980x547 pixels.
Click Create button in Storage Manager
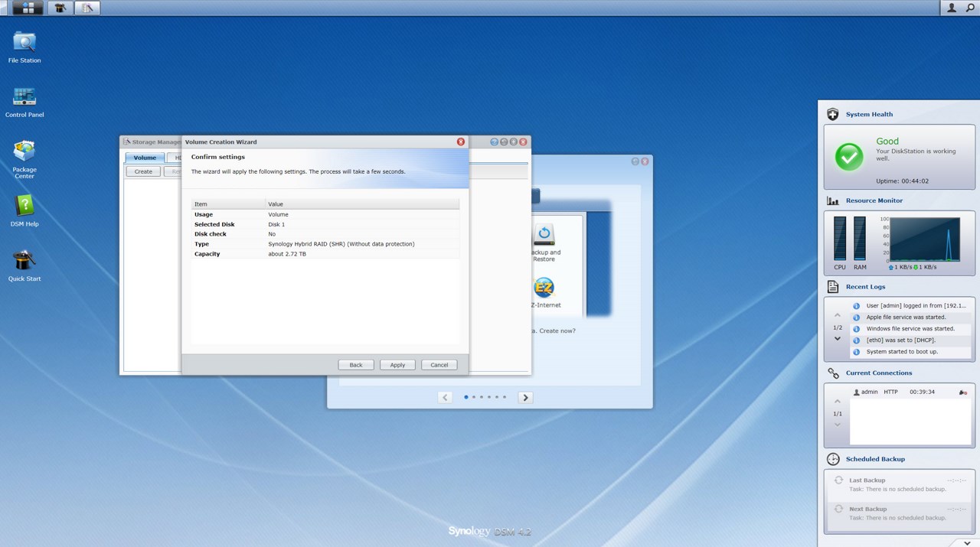(x=143, y=171)
